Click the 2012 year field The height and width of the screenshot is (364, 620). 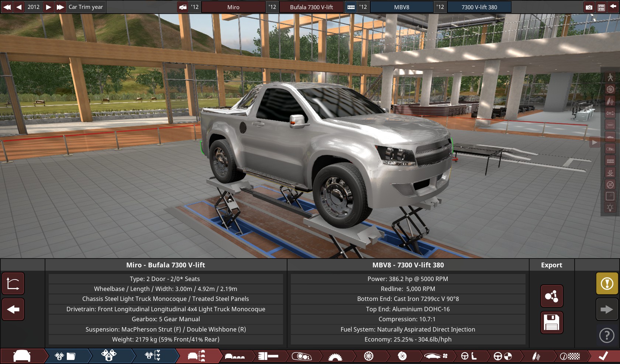(x=34, y=7)
